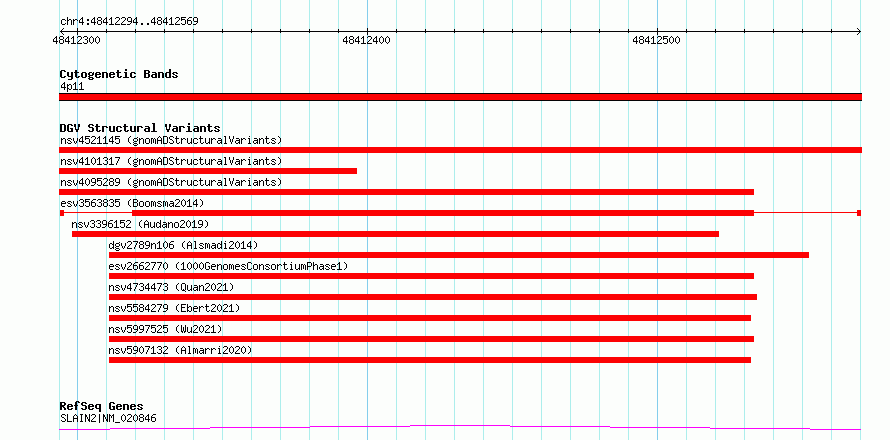Screen dimensions: 890x440
Task: Open variant label nsv4521145 (gnomADStructuralVariants)
Action: [171, 140]
